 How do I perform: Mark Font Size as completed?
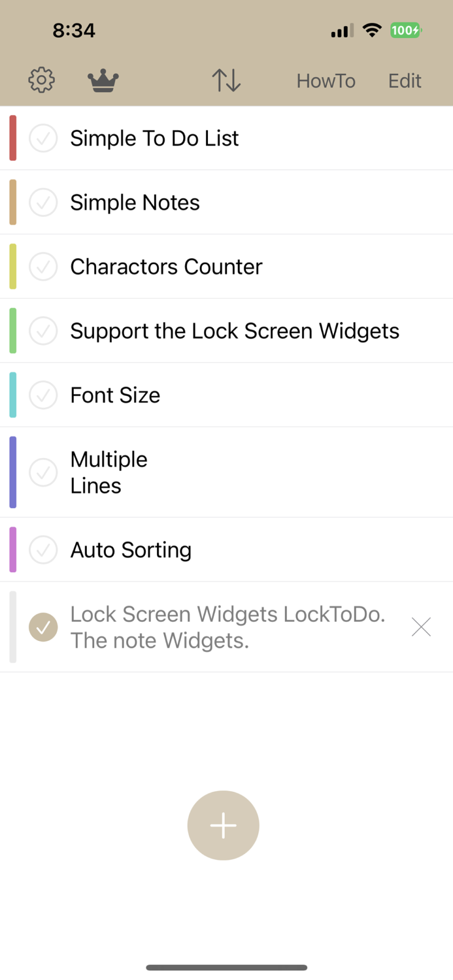42,395
